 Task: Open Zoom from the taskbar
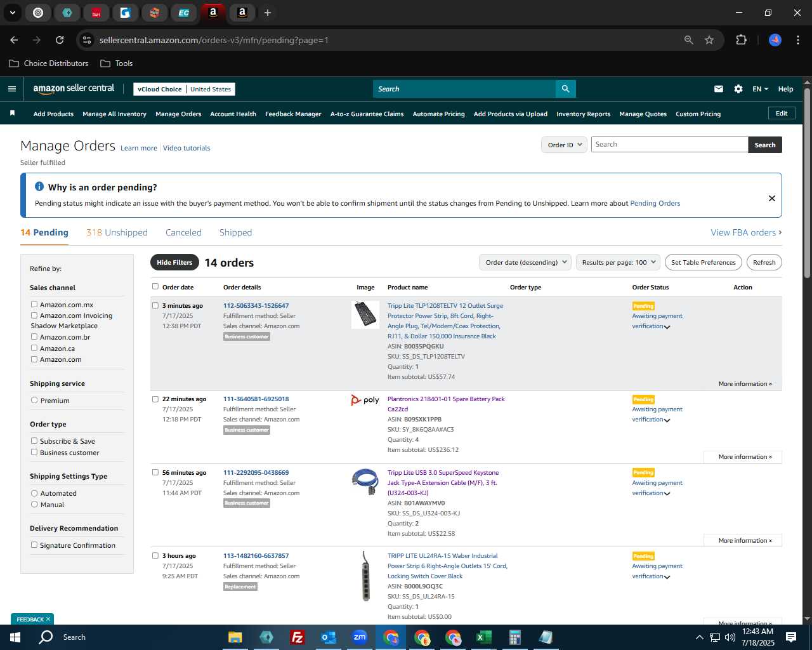(x=360, y=637)
